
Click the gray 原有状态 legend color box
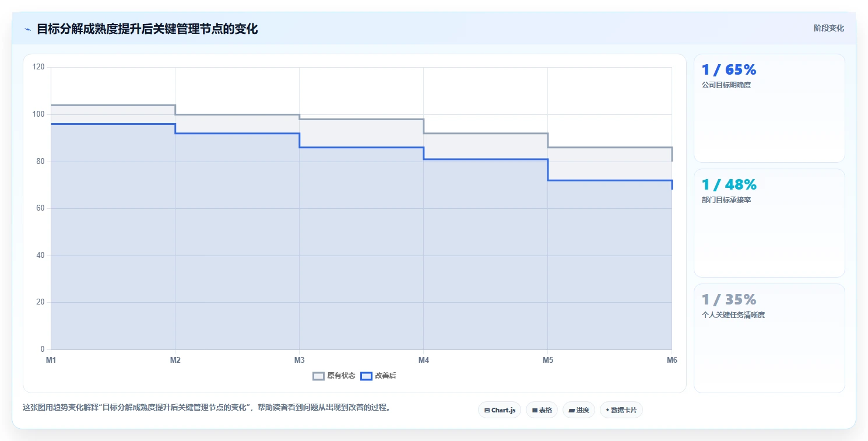[x=318, y=376]
